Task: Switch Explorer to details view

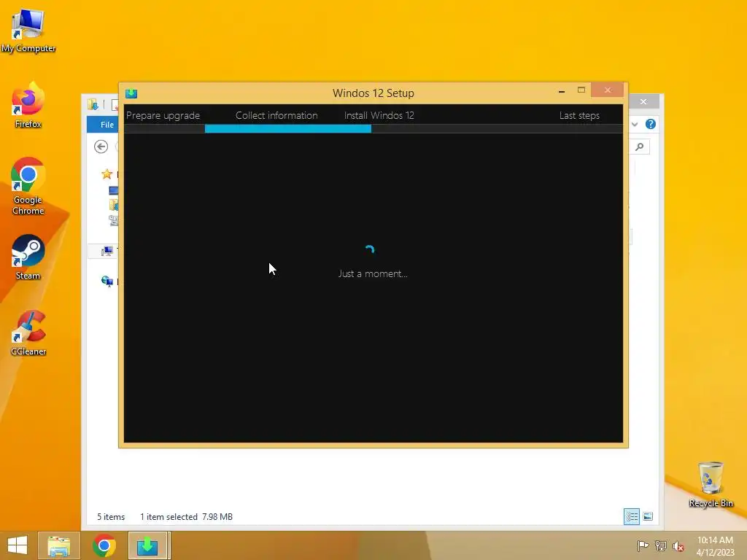Action: pyautogui.click(x=632, y=517)
